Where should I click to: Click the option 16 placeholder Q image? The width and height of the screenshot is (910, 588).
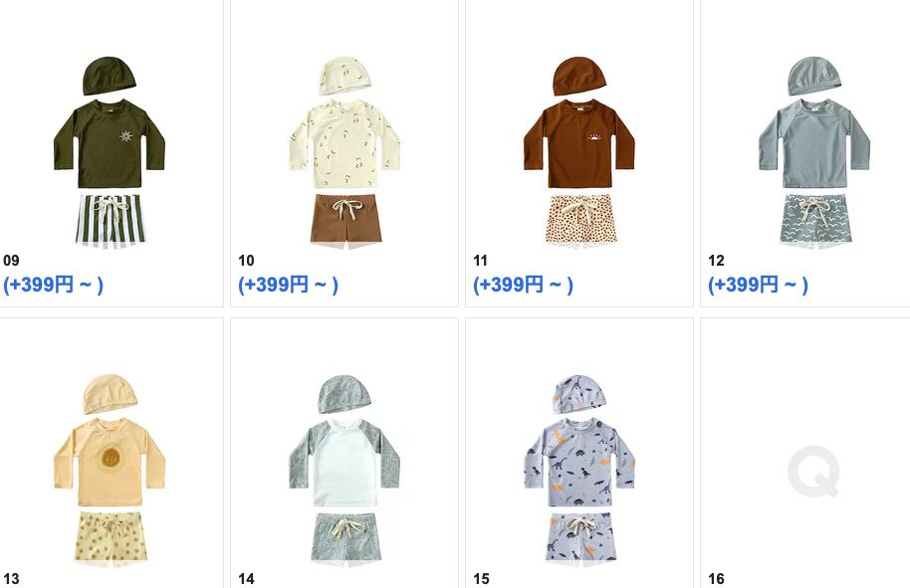click(x=813, y=471)
